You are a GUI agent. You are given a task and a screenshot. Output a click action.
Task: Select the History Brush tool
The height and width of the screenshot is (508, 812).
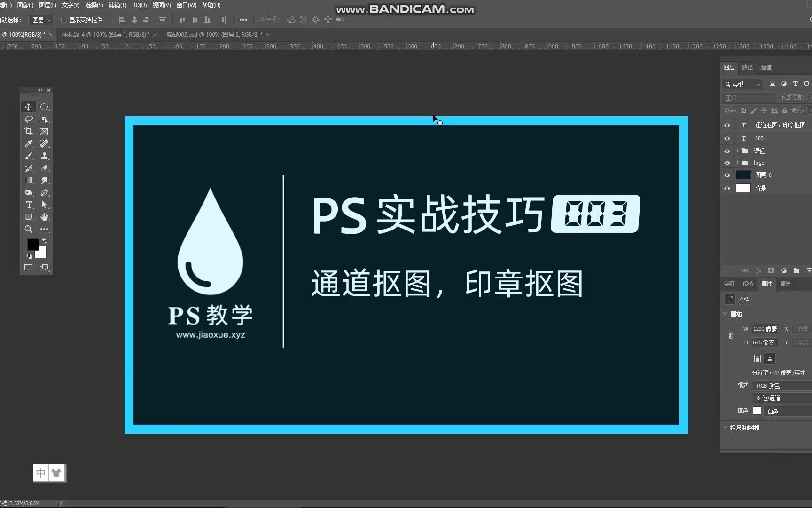[29, 168]
